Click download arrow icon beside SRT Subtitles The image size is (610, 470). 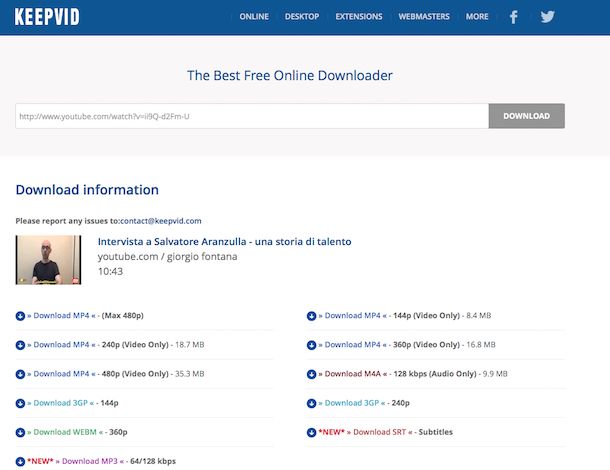pos(311,432)
